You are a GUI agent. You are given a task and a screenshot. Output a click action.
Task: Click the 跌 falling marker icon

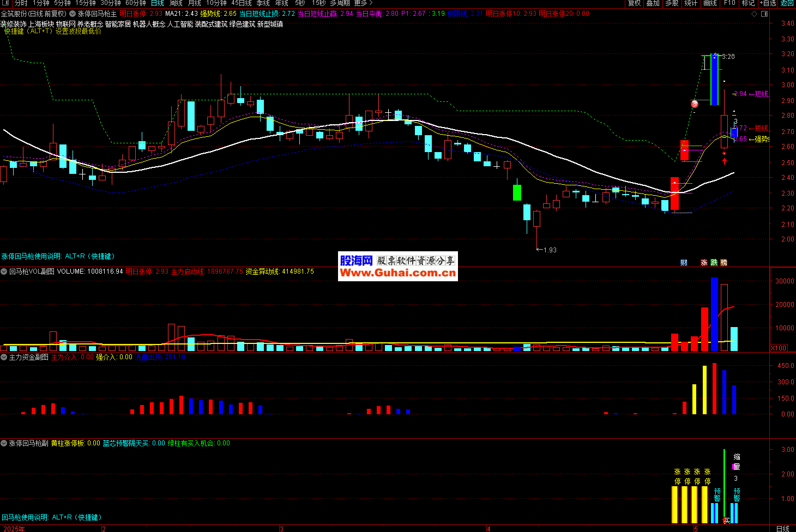714,262
